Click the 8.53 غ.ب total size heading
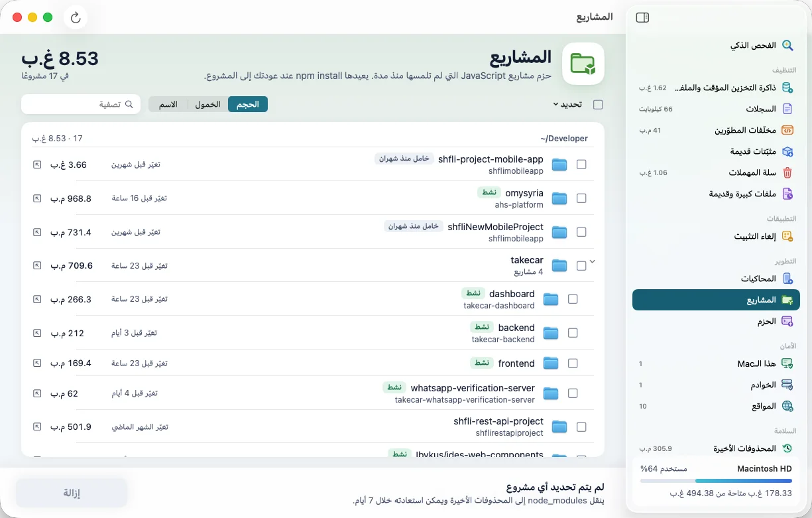The height and width of the screenshot is (518, 812). tap(60, 58)
